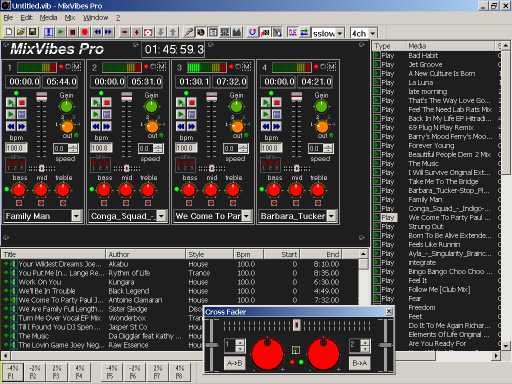Fast-forward deck 4

277,126
